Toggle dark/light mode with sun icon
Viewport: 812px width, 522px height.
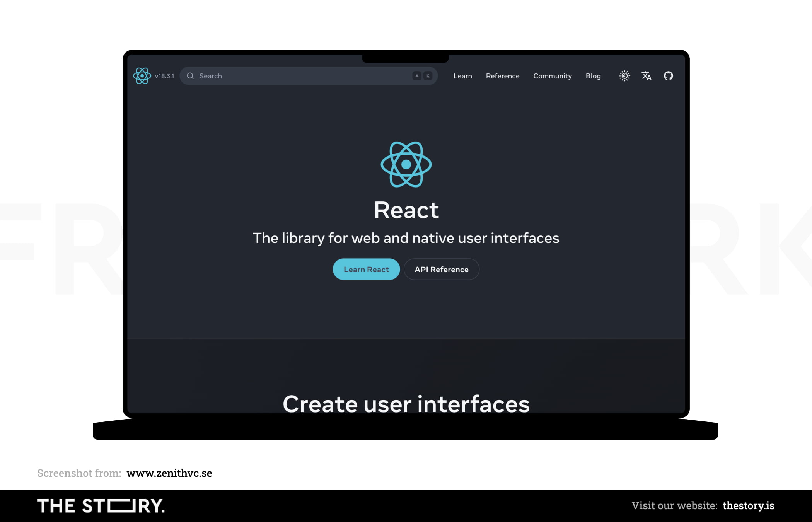pyautogui.click(x=624, y=76)
